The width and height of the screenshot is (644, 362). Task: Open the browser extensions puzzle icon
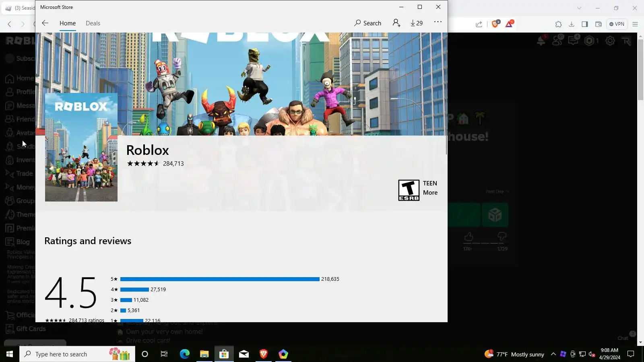click(558, 24)
